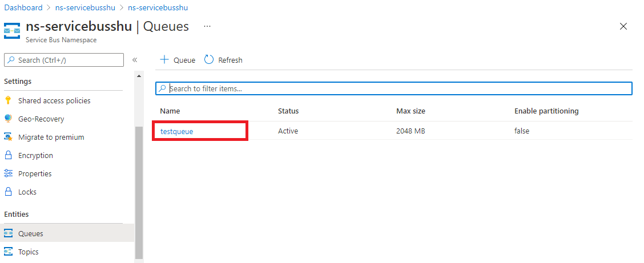Click magnifier icon in filter items box
644x263 pixels.
(x=163, y=88)
